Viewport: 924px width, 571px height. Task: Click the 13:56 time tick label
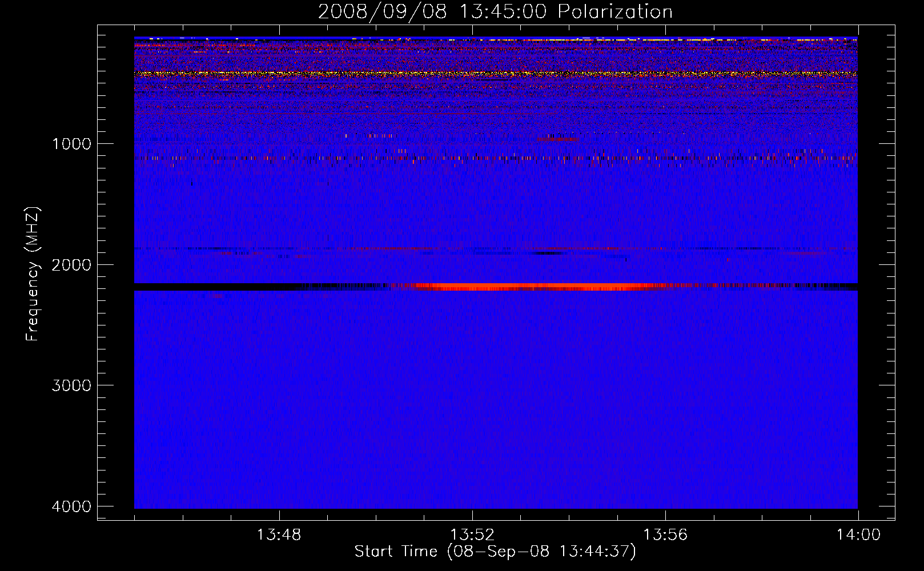click(665, 535)
